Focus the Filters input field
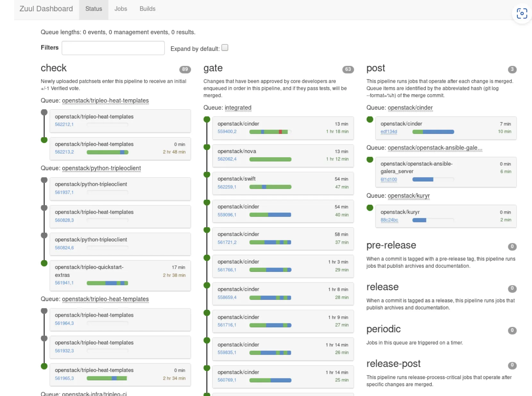 [x=113, y=48]
